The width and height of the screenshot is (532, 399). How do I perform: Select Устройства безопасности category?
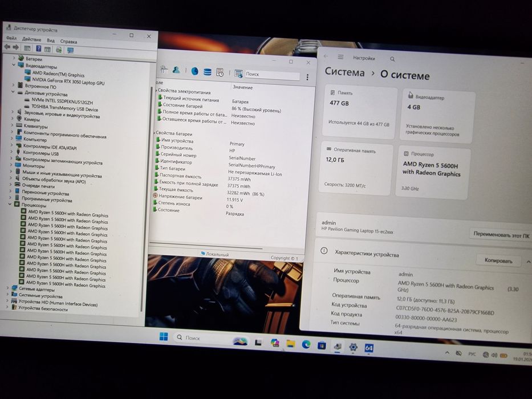point(43,308)
